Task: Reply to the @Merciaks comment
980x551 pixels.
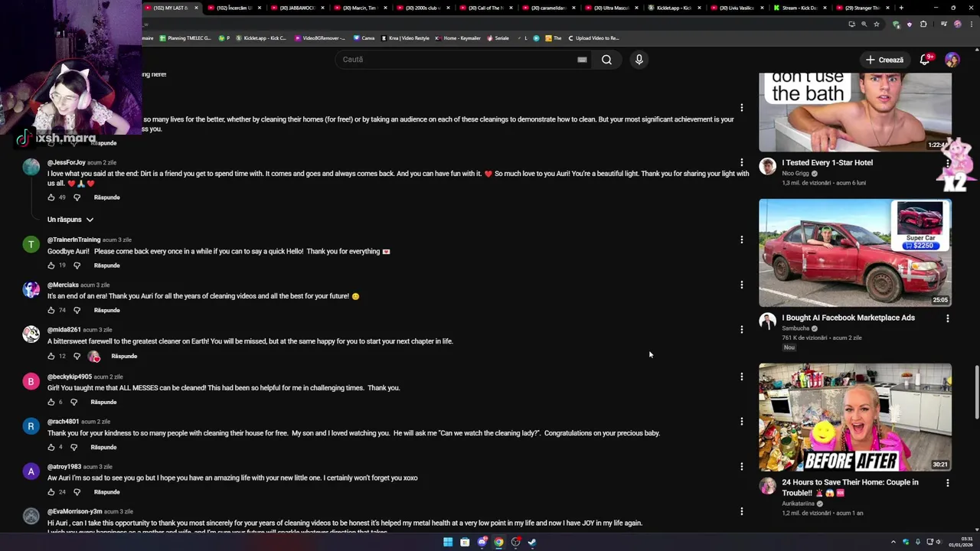Action: coord(106,310)
